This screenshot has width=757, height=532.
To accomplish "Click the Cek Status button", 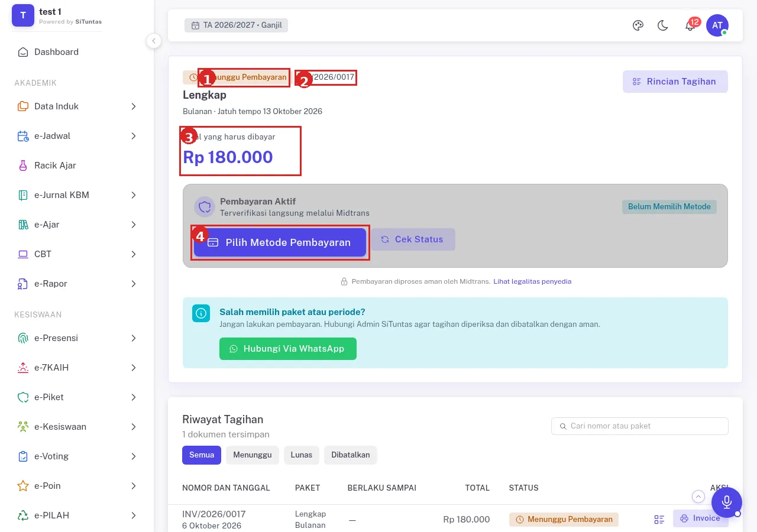I will [412, 239].
